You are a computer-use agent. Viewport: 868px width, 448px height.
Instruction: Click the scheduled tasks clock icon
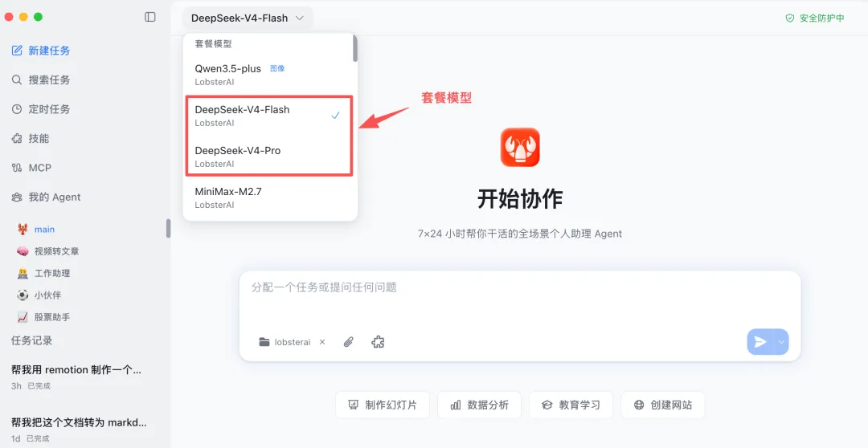[x=17, y=109]
